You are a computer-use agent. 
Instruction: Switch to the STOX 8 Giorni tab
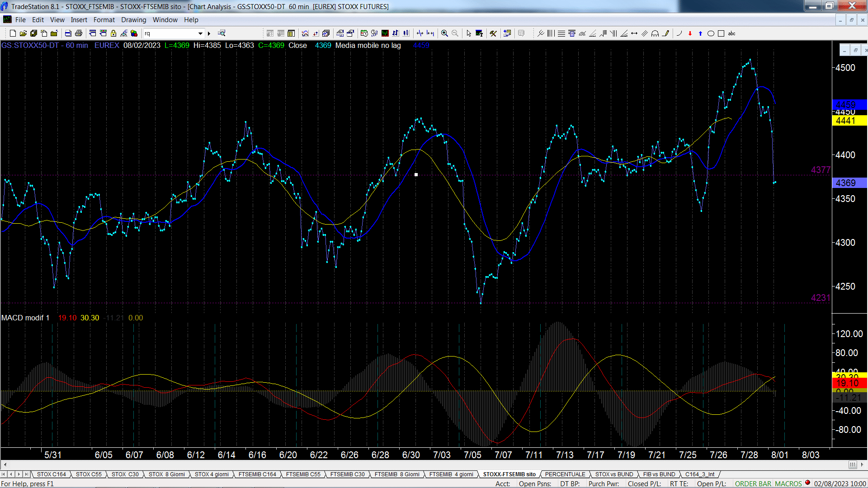[x=166, y=474]
